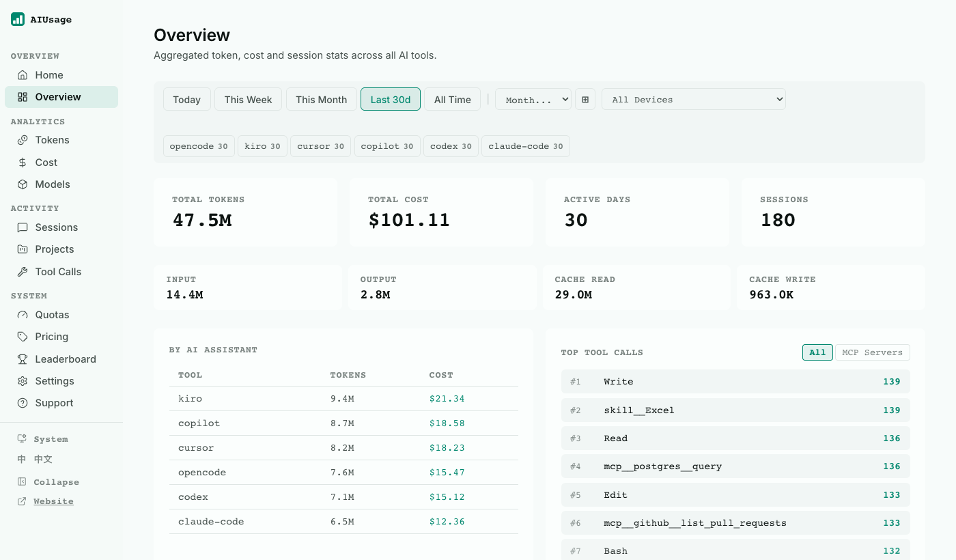Click the opencode table row name

(202, 473)
